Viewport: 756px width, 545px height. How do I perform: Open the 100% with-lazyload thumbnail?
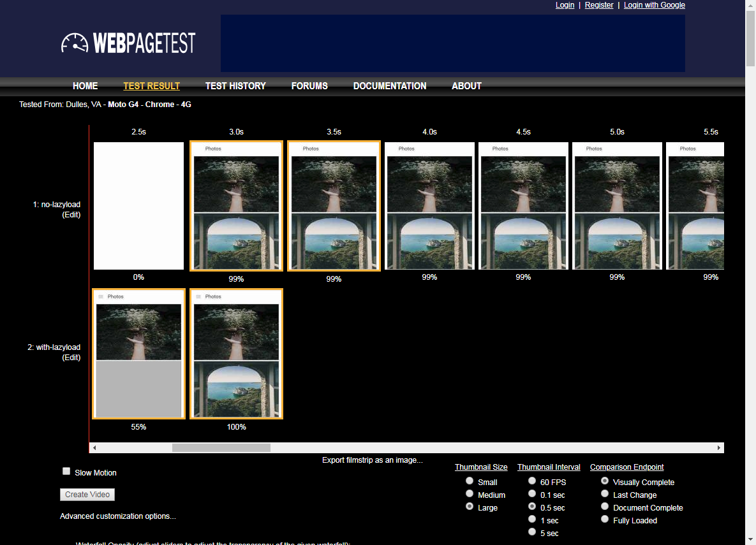point(236,354)
